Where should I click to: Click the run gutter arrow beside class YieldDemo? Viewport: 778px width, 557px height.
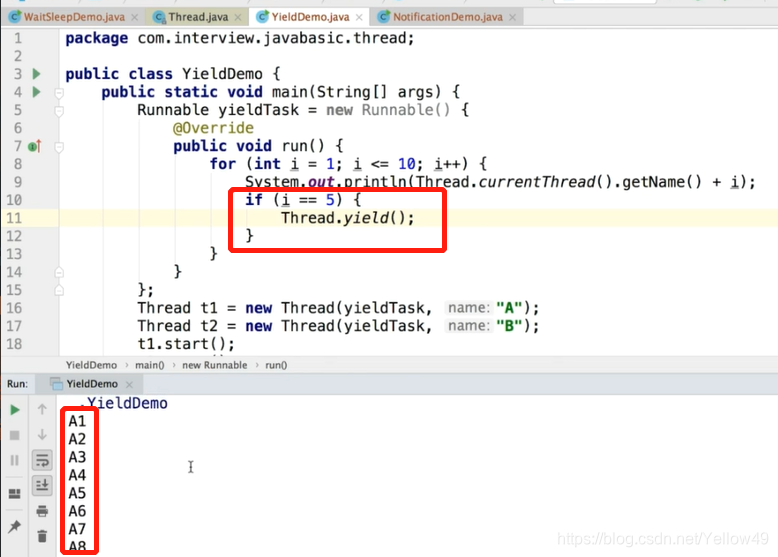(36, 74)
